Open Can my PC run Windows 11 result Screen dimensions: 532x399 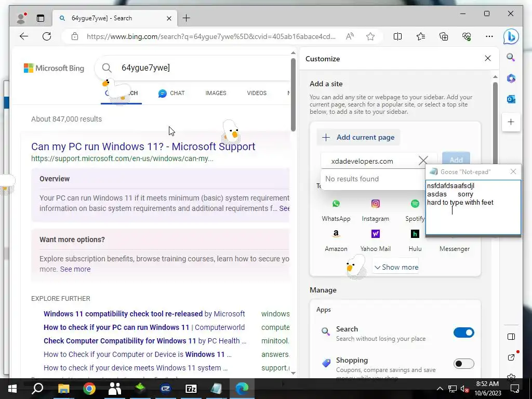pyautogui.click(x=143, y=147)
